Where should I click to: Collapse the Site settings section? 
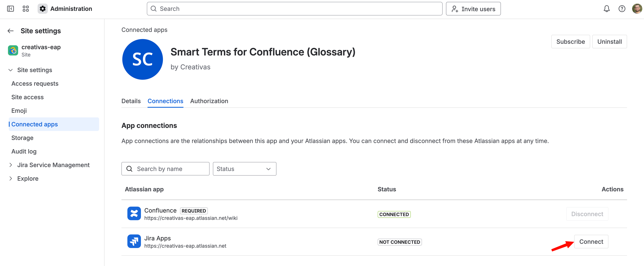11,70
